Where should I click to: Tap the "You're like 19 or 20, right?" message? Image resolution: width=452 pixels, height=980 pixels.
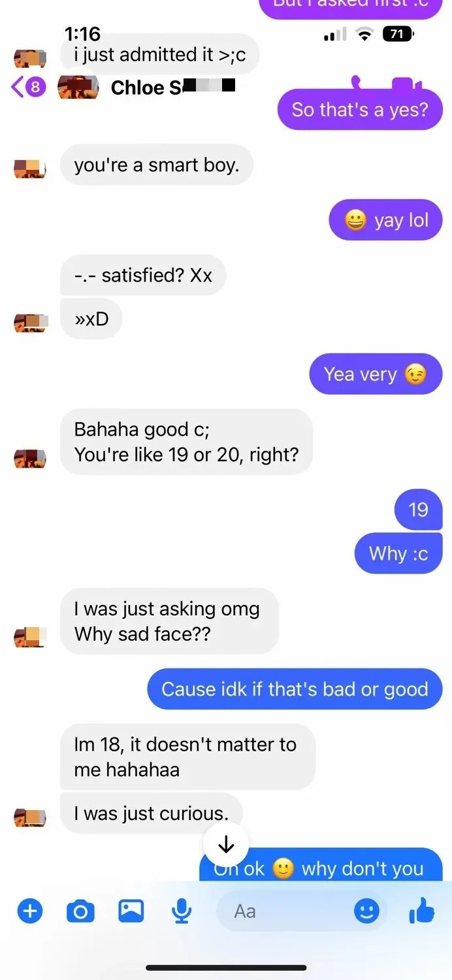tap(187, 454)
